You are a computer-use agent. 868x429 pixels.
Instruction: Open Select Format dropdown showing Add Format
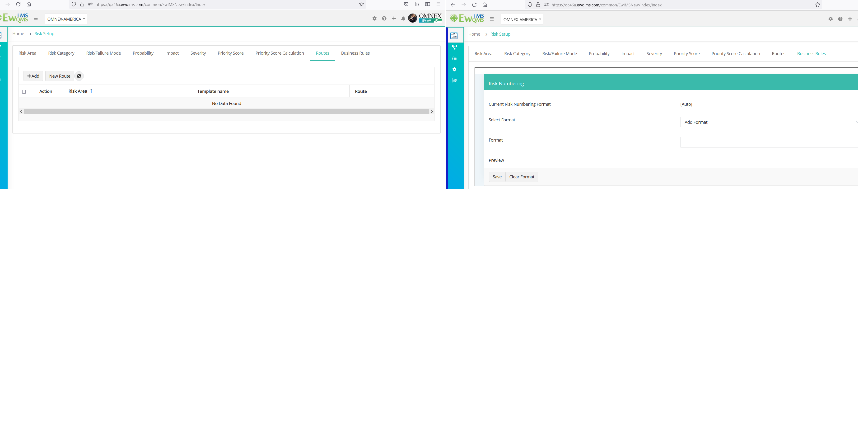[x=769, y=122]
